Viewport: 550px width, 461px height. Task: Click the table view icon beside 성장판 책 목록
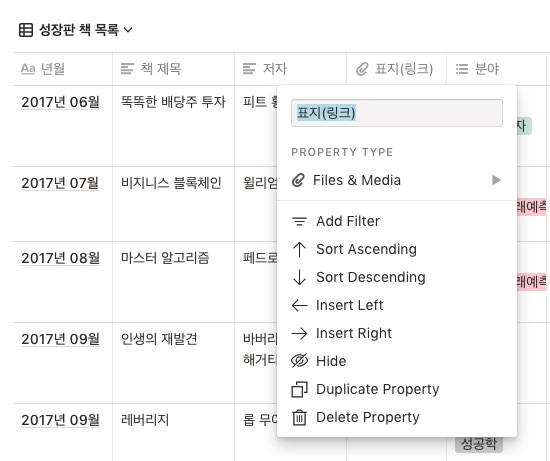click(x=26, y=30)
